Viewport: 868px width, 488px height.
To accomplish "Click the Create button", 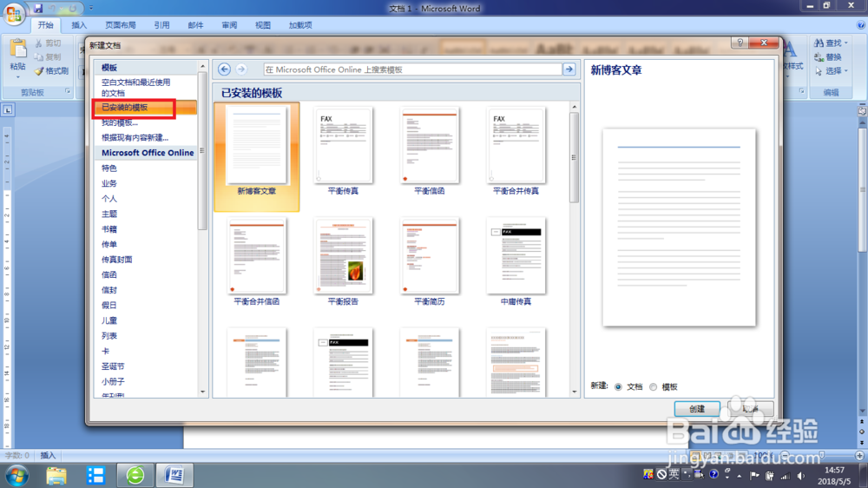I will pyautogui.click(x=697, y=409).
